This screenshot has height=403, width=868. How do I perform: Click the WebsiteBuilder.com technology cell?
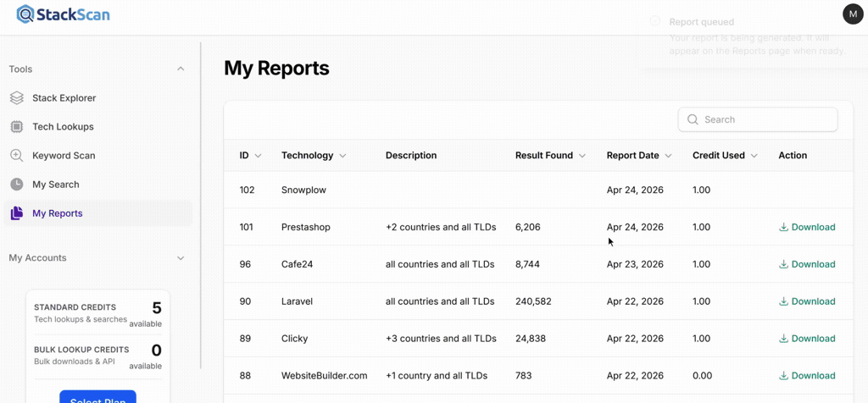coord(325,375)
